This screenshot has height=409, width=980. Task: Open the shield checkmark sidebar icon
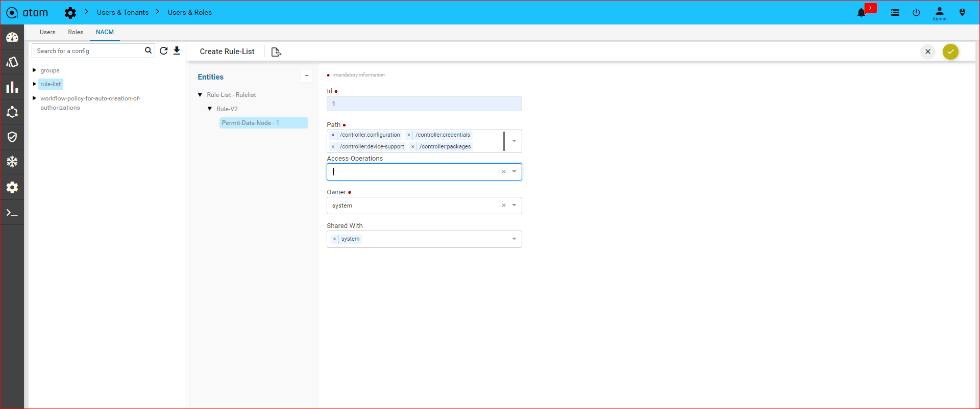[12, 137]
